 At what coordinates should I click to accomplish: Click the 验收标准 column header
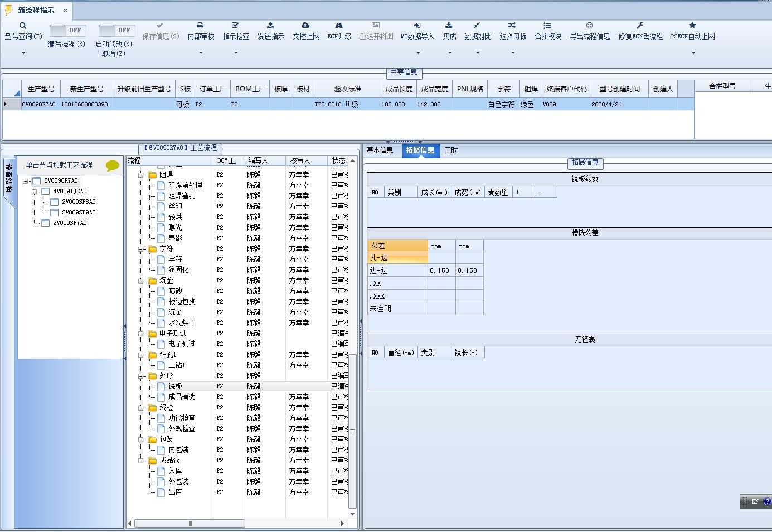click(x=348, y=89)
